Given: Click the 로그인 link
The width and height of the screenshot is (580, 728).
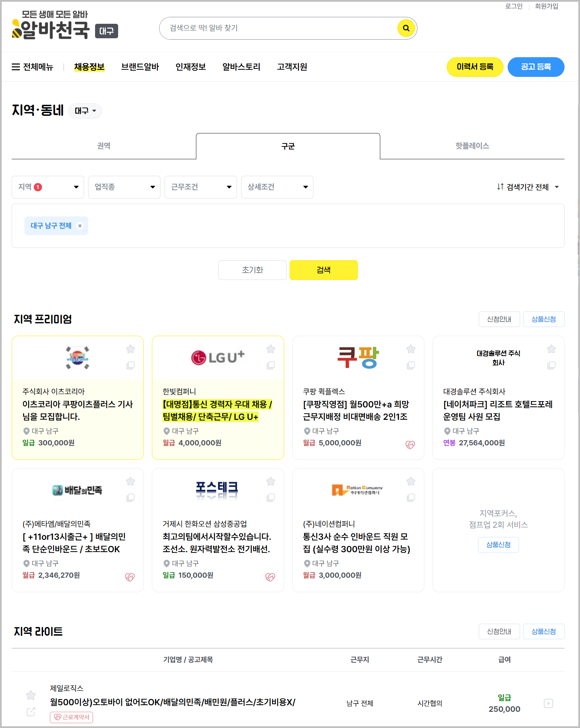Looking at the screenshot, I should (x=514, y=6).
